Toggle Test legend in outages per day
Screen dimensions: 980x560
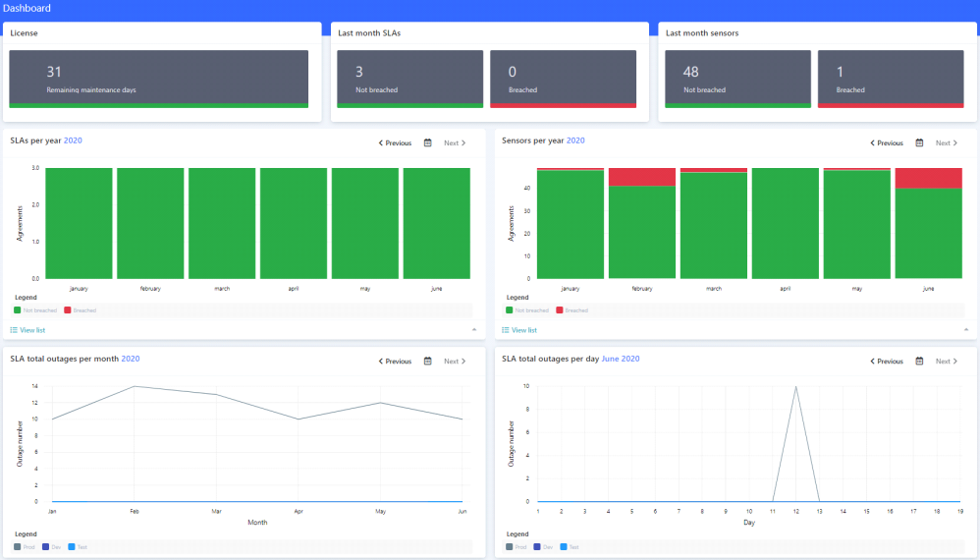(x=570, y=547)
